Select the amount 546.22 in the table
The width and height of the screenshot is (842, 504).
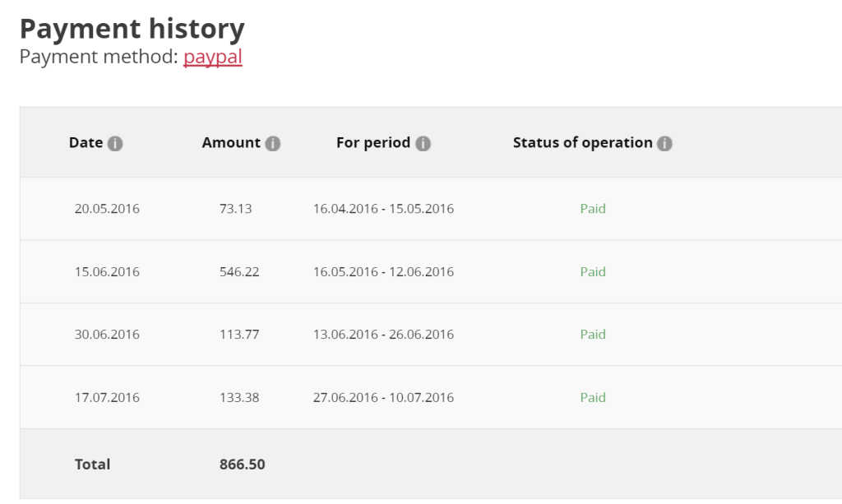(239, 271)
